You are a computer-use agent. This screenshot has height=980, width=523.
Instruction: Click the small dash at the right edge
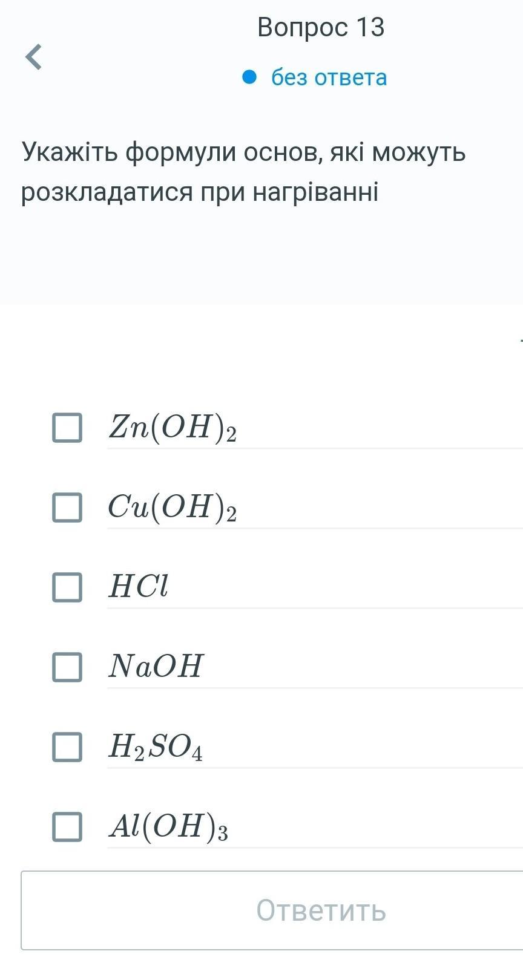pyautogui.click(x=521, y=342)
